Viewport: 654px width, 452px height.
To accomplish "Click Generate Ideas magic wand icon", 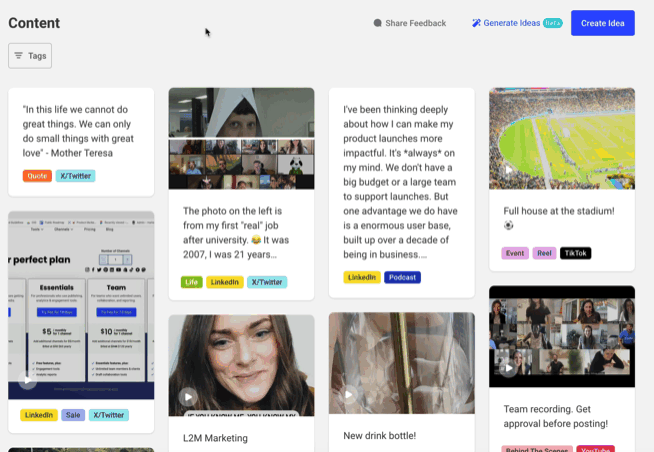I will tap(477, 23).
